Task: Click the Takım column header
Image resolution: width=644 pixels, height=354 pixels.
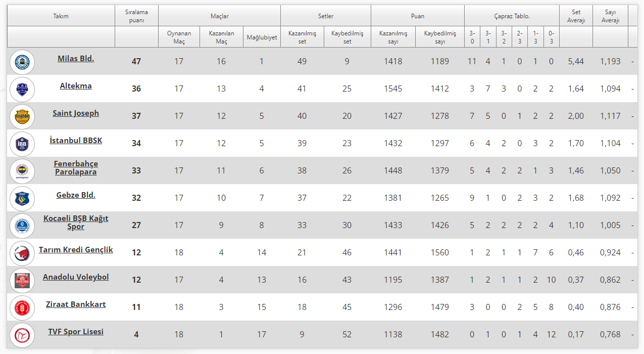Action: [61, 16]
